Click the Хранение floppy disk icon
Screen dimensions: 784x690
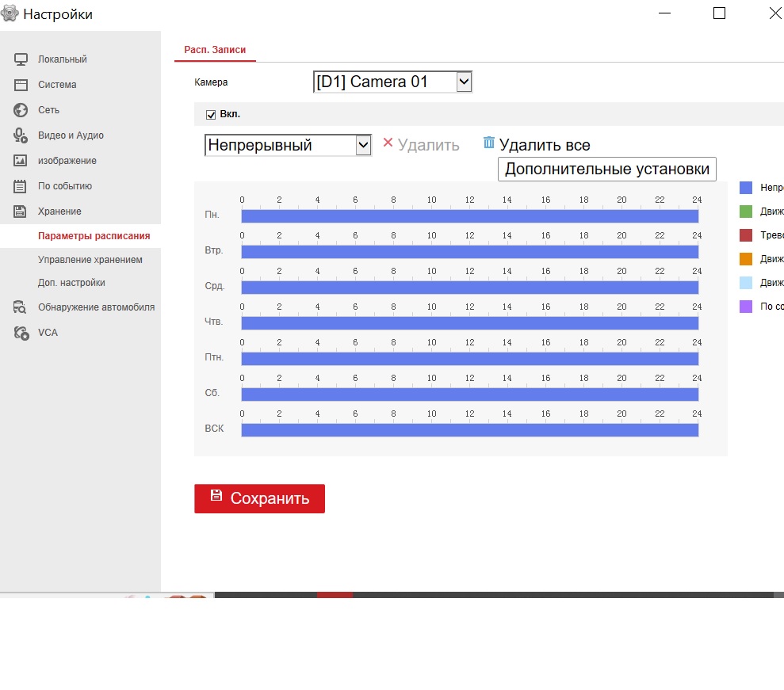[x=21, y=212]
